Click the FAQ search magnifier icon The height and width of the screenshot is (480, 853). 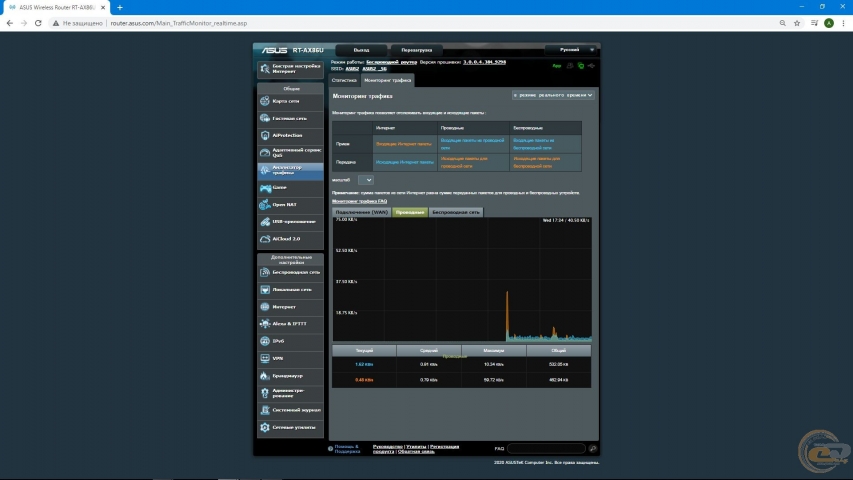[593, 448]
